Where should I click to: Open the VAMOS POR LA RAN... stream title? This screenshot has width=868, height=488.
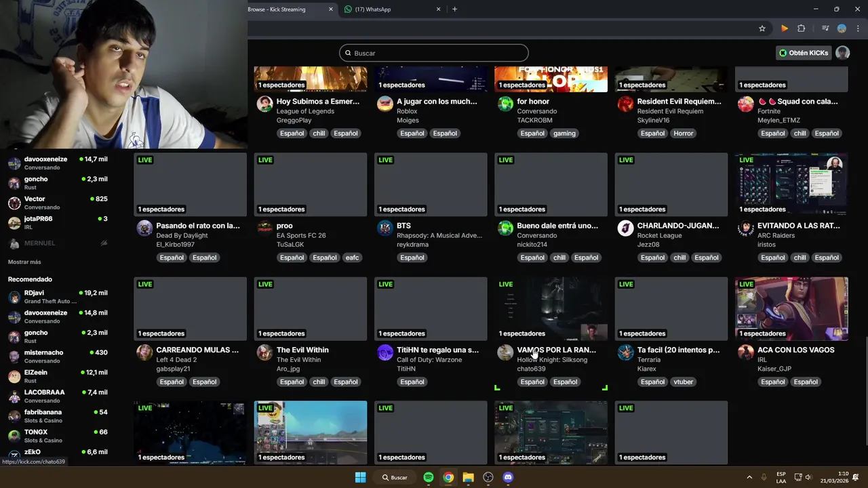pos(557,350)
